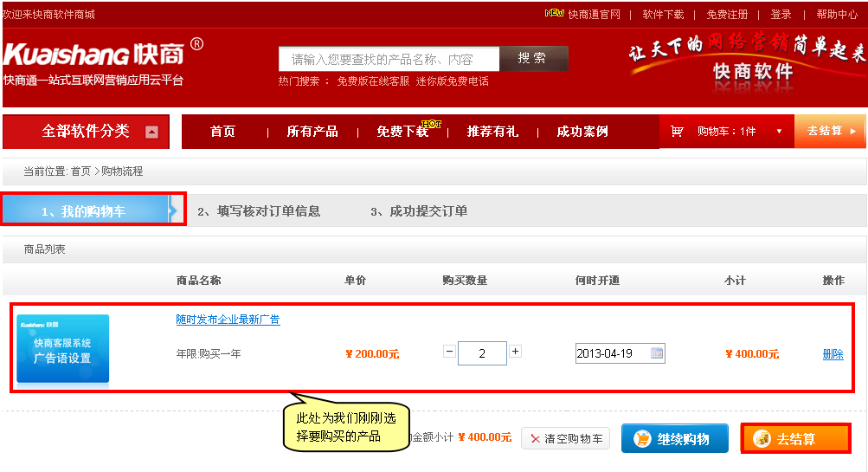Screen dimensions: 868x472
Task: Click the 搜索 search button
Action: pyautogui.click(x=533, y=59)
